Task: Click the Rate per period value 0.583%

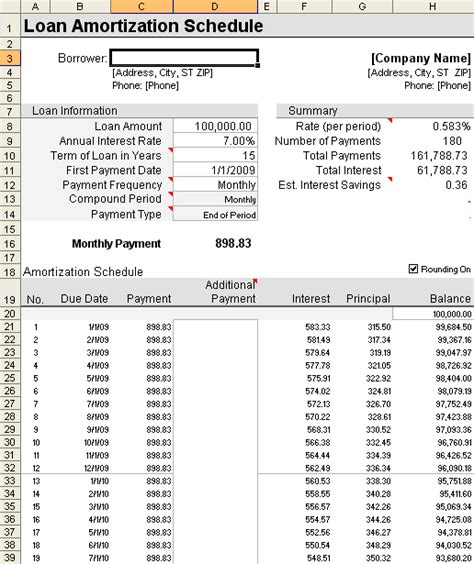Action: pyautogui.click(x=451, y=126)
